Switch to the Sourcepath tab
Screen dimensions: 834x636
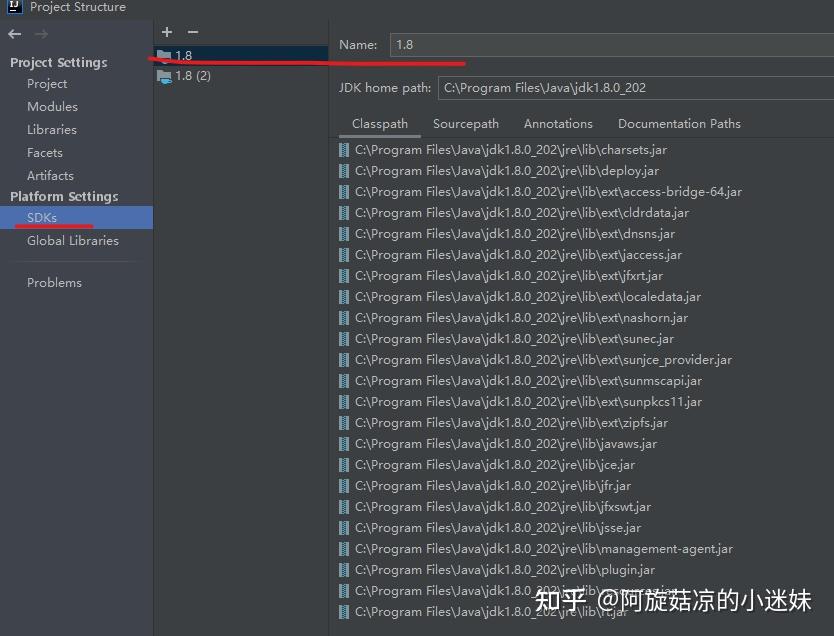466,124
